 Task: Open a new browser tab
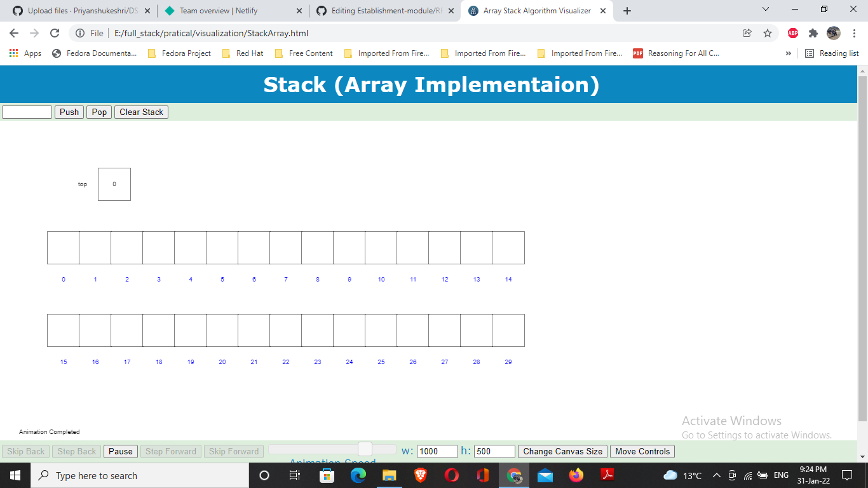(x=627, y=11)
